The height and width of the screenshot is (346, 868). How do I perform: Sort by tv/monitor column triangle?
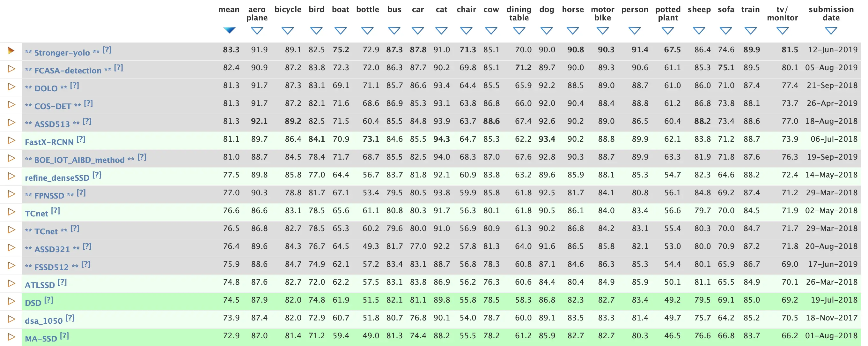point(783,31)
